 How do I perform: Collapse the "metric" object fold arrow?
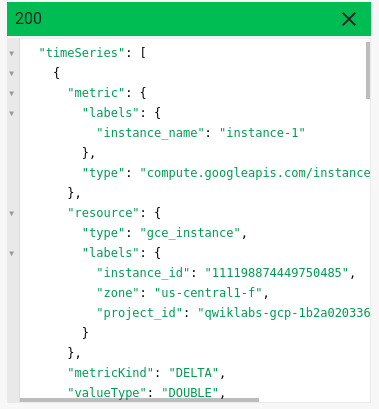(x=12, y=93)
